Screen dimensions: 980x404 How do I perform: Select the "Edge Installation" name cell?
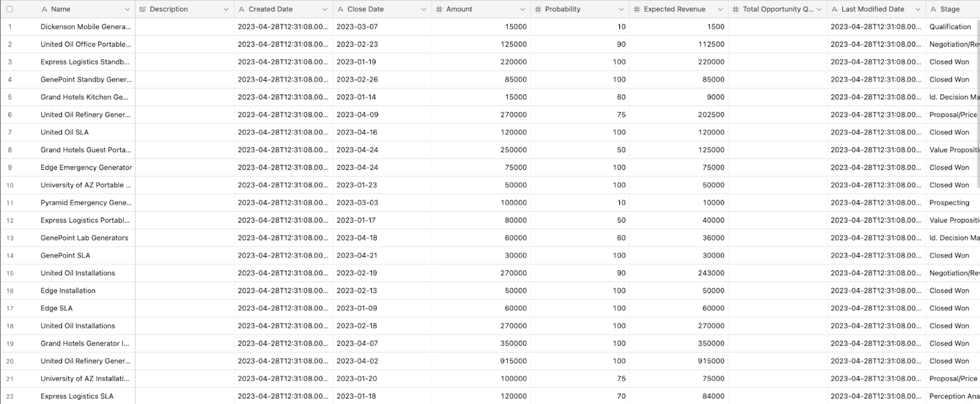(x=86, y=291)
